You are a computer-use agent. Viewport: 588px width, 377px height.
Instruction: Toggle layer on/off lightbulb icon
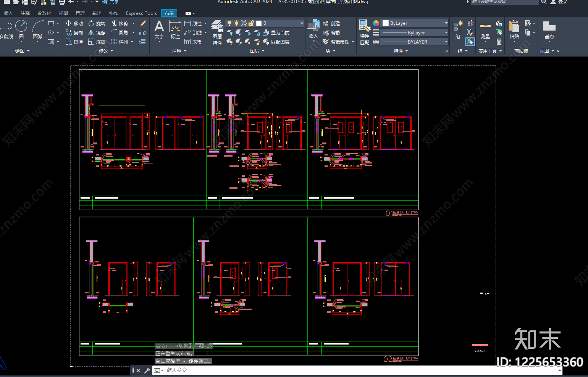(229, 23)
